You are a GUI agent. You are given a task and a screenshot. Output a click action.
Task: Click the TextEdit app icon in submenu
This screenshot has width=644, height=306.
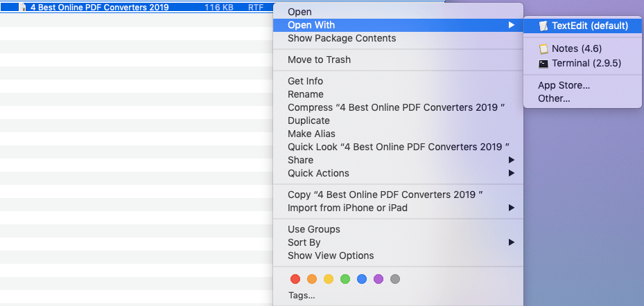pos(543,26)
